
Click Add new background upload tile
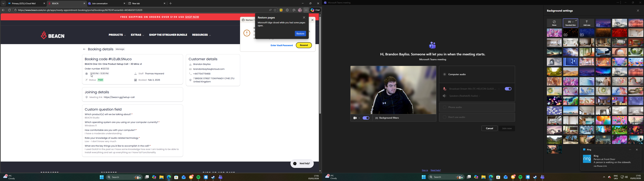click(586, 23)
